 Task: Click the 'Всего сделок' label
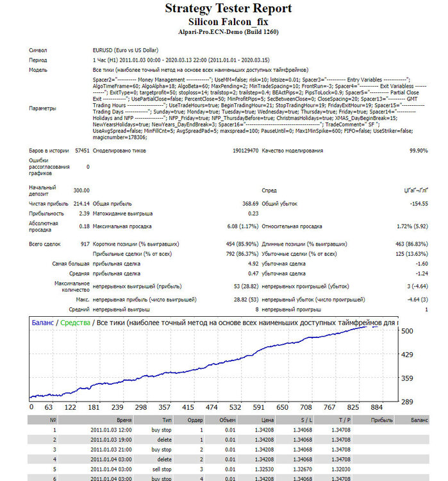tap(45, 244)
